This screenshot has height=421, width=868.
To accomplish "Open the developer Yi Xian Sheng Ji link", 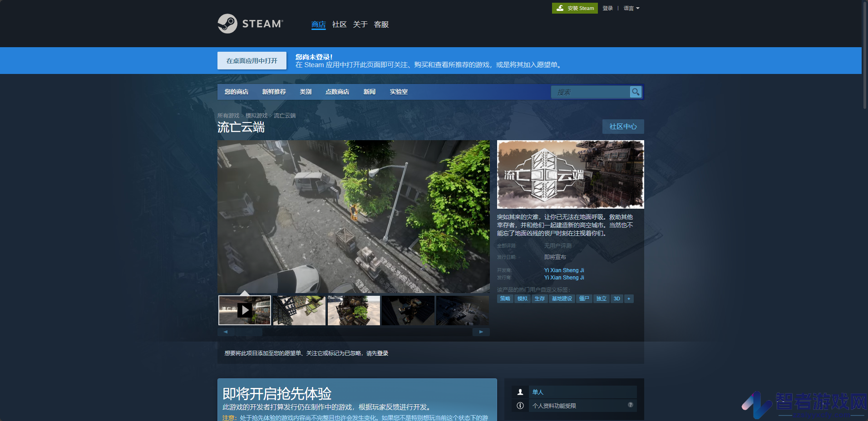I will pyautogui.click(x=564, y=270).
